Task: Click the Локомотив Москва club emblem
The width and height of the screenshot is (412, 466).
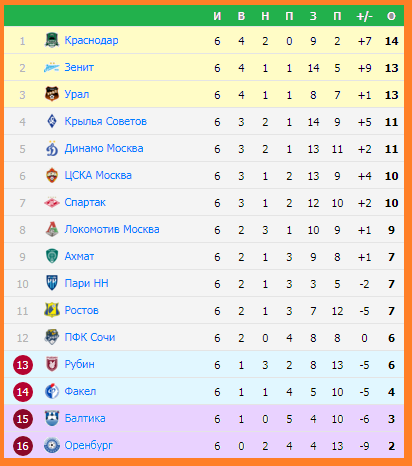Action: pyautogui.click(x=52, y=229)
